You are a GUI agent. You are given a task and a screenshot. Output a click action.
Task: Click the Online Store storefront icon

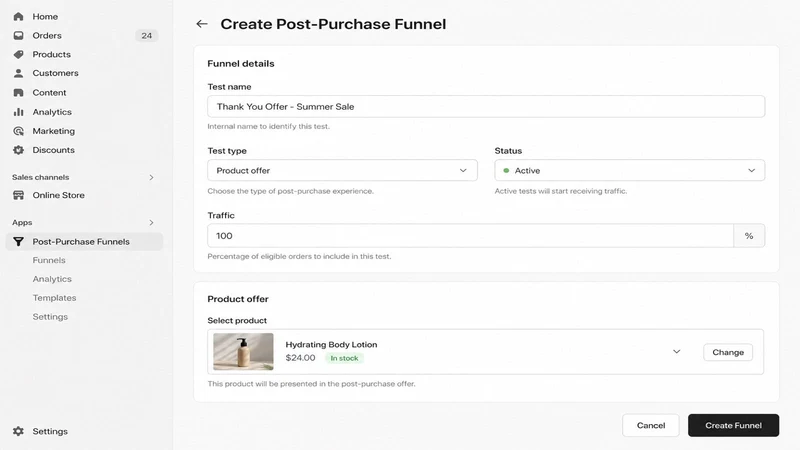click(x=18, y=195)
